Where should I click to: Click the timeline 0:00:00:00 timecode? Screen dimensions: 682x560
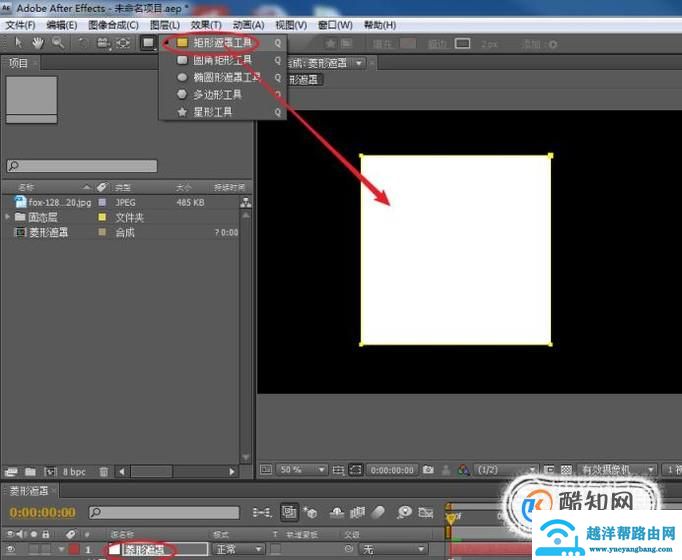click(x=42, y=513)
